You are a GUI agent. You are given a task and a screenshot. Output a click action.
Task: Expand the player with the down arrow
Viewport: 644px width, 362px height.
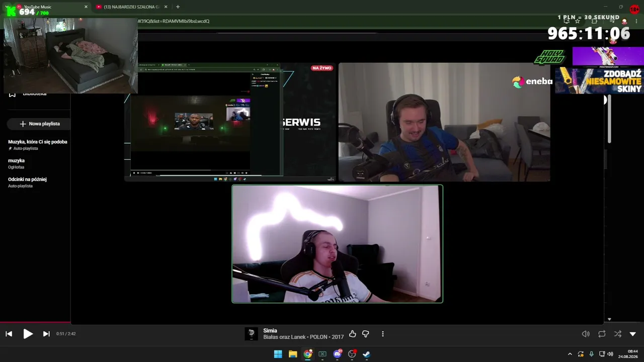pyautogui.click(x=633, y=334)
